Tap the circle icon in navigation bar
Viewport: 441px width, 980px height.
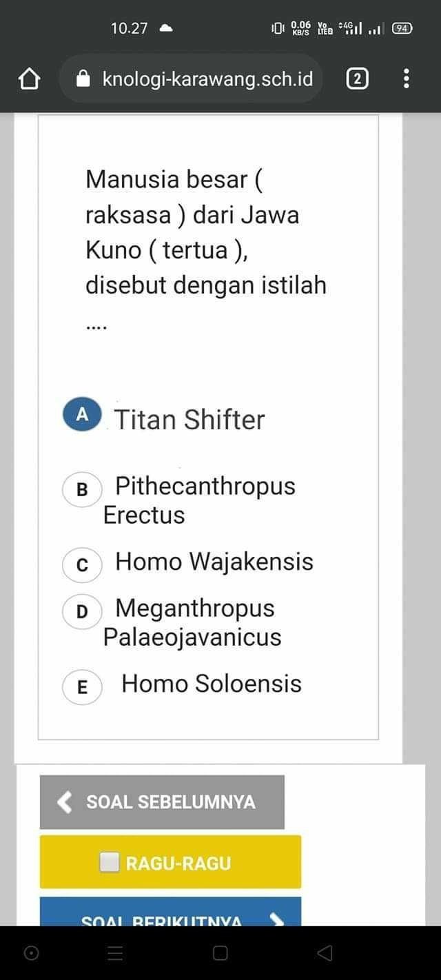point(30,953)
